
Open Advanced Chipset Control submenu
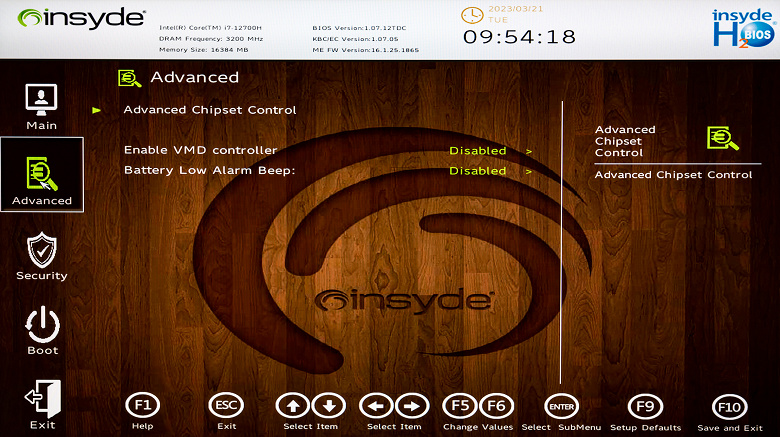[209, 110]
